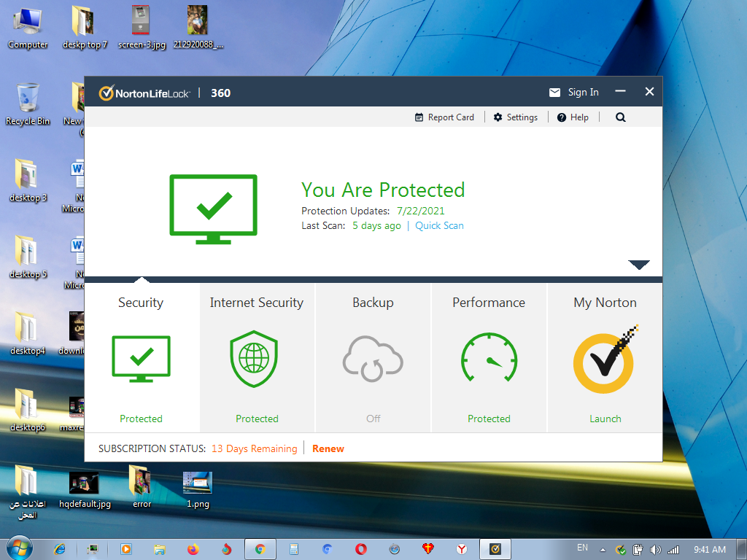Open Google Chrome from the taskbar
The height and width of the screenshot is (560, 747).
260,550
